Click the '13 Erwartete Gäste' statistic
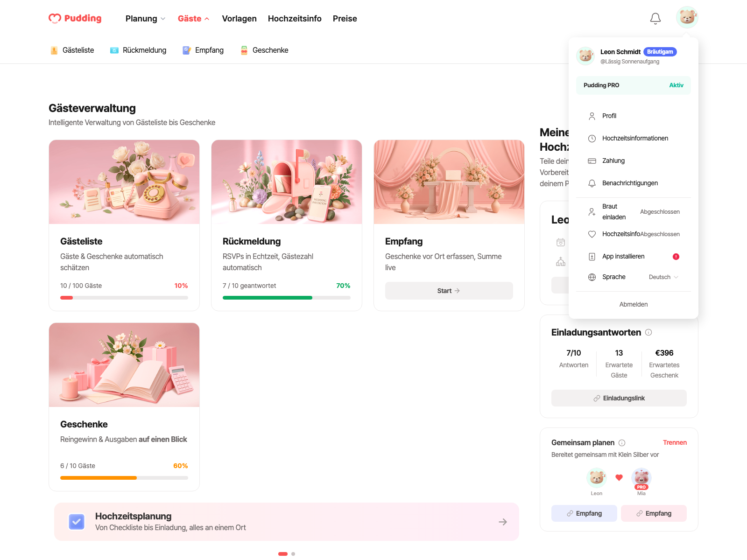The height and width of the screenshot is (560, 747). click(619, 364)
